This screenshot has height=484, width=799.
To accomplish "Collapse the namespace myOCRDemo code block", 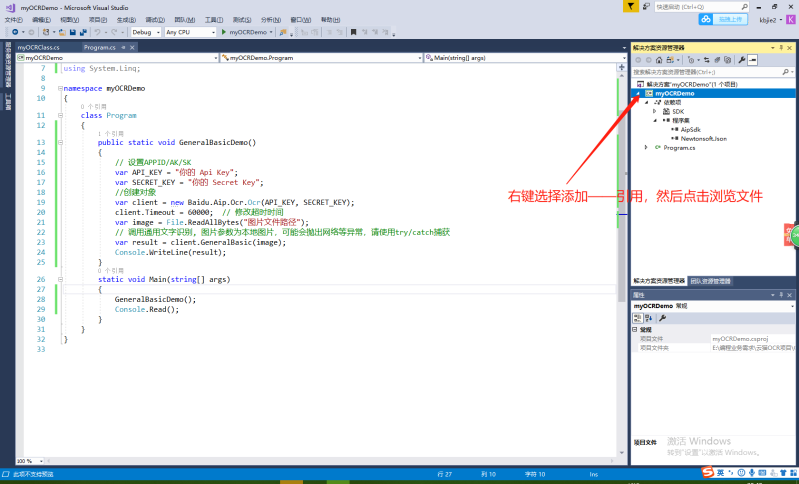I will point(60,88).
